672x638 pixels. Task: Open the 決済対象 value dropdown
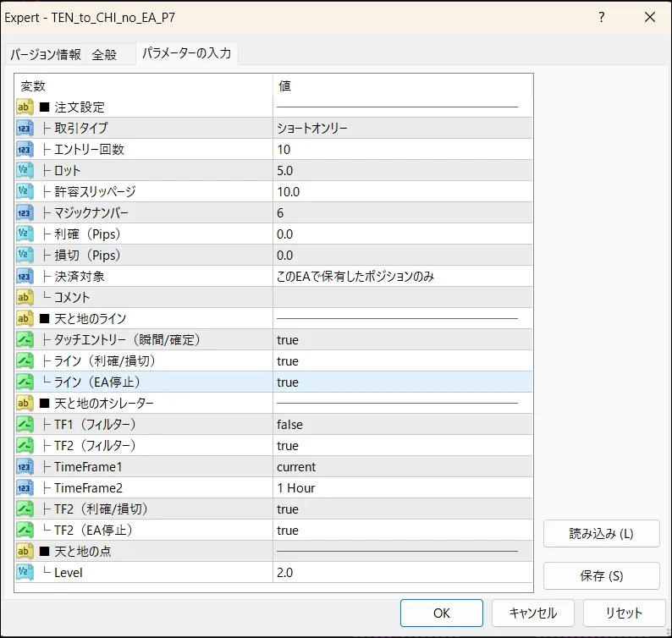(x=402, y=277)
